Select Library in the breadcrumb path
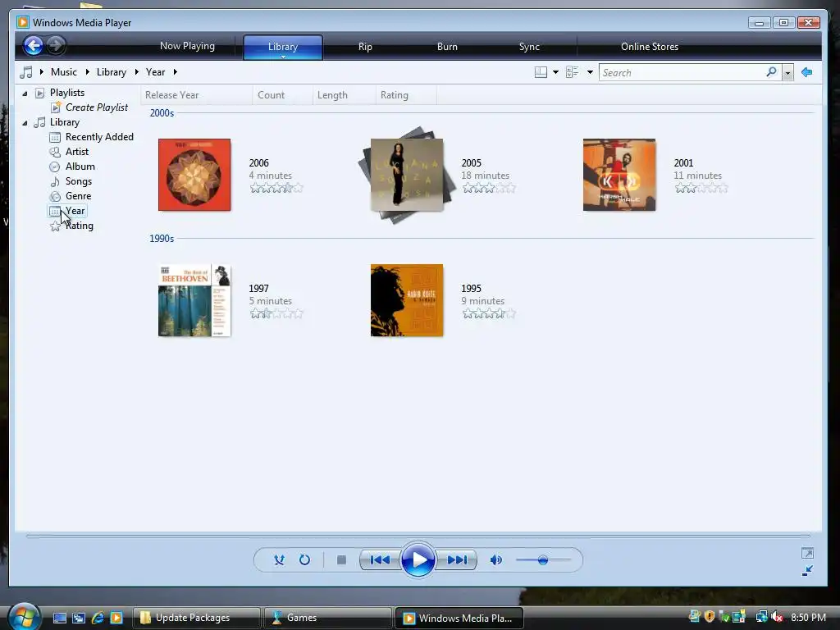This screenshot has height=630, width=840. coord(112,72)
